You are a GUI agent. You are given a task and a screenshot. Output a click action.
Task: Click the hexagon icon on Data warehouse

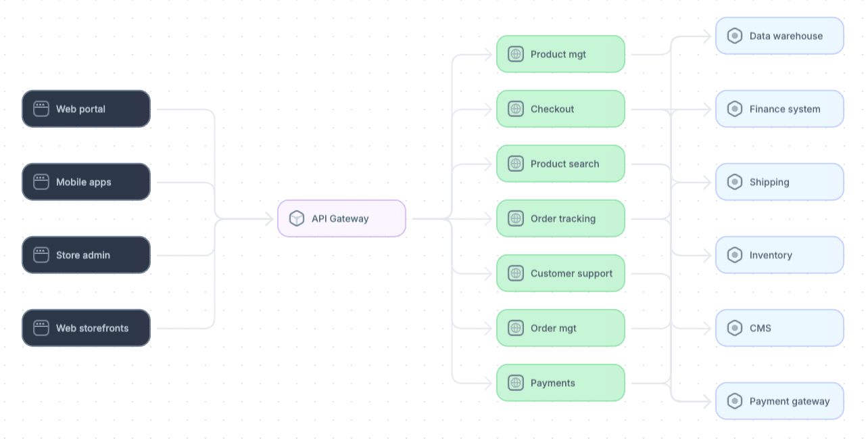click(735, 36)
